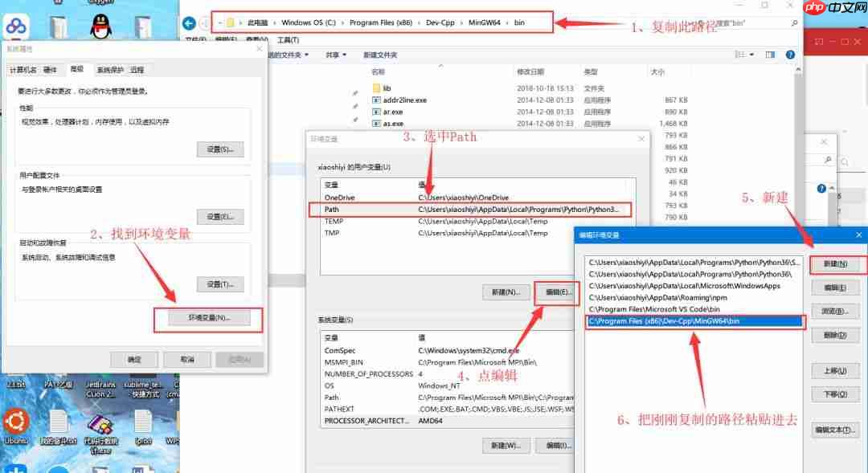Click 浏览(B) in edit variable dialog
Image resolution: width=868 pixels, height=473 pixels.
(x=835, y=312)
